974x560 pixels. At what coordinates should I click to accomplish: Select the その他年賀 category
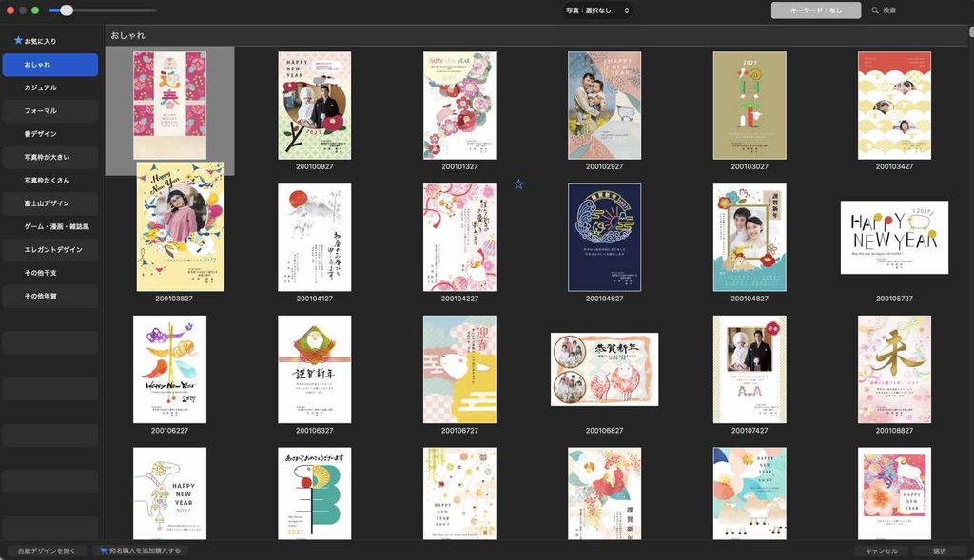tap(50, 296)
